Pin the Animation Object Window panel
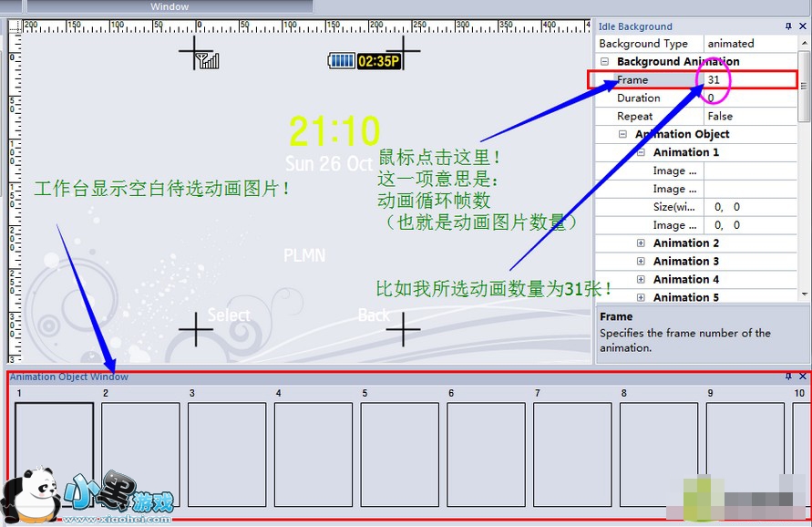The image size is (812, 527). (x=788, y=377)
